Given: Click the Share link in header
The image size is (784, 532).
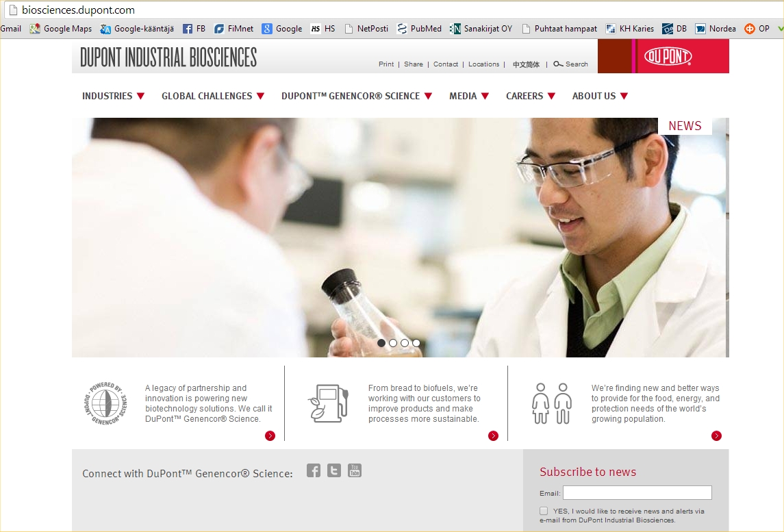Looking at the screenshot, I should pos(414,64).
